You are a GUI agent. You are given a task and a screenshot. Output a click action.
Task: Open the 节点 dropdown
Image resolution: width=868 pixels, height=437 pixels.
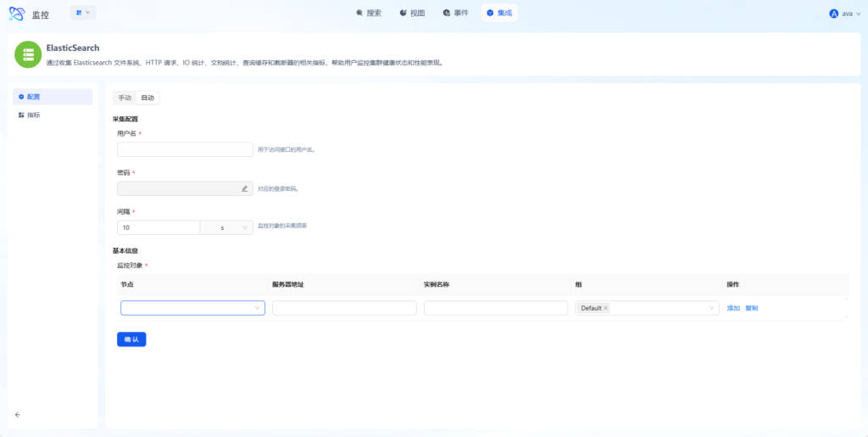(192, 308)
